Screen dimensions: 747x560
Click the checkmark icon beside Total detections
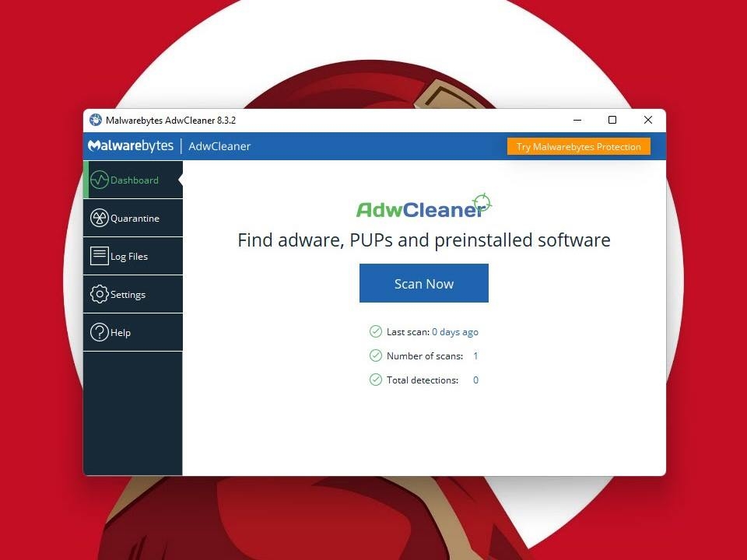coord(375,380)
